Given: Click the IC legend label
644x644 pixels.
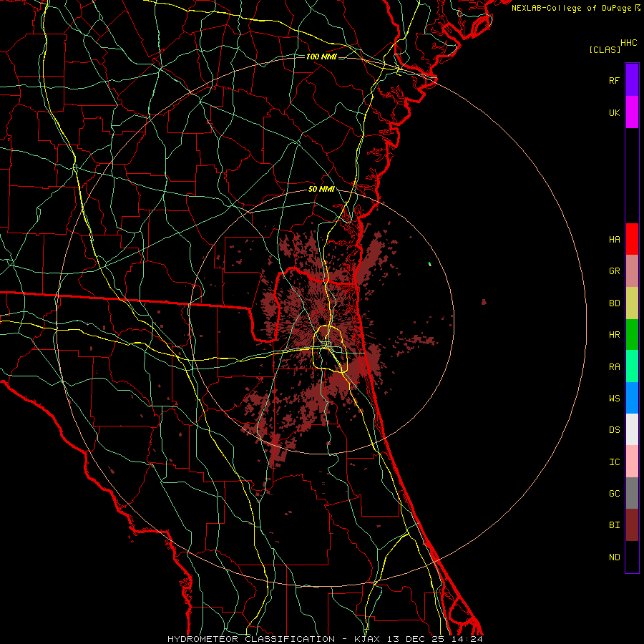Looking at the screenshot, I should pyautogui.click(x=614, y=462).
